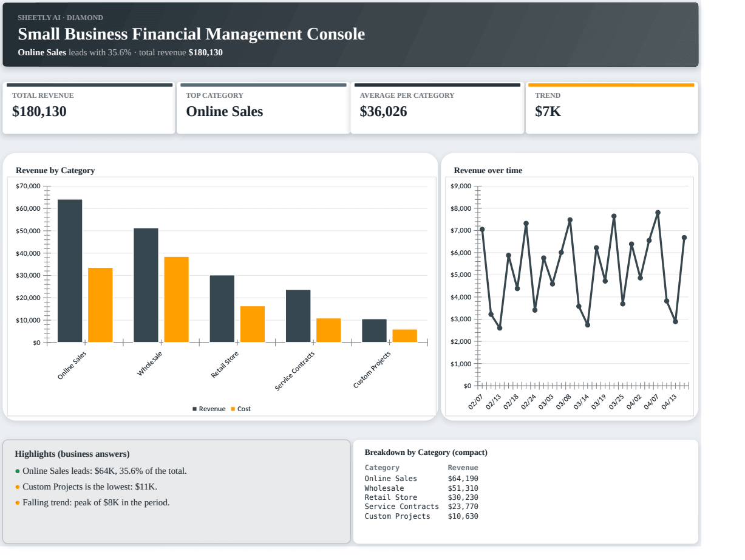Click the orange bullet beside Falling trend highlight
Screen dimensions: 745x560
pos(18,503)
